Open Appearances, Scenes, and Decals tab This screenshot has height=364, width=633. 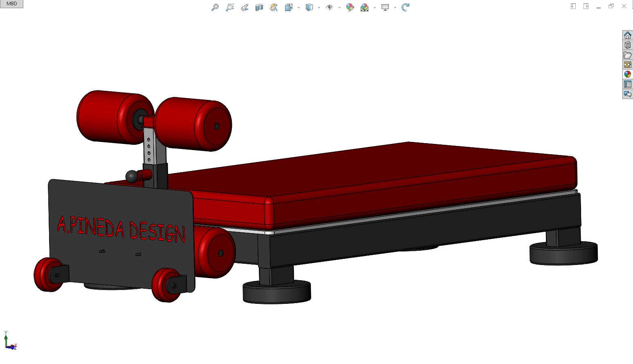point(628,74)
